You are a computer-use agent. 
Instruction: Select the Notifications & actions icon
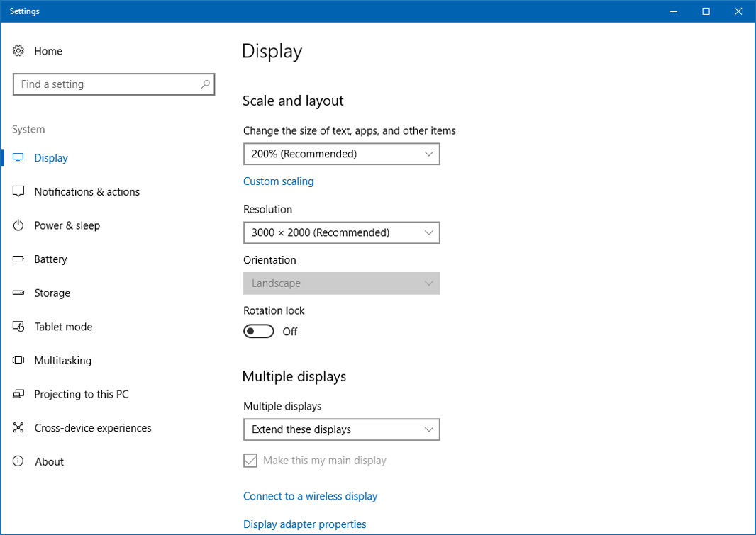18,191
